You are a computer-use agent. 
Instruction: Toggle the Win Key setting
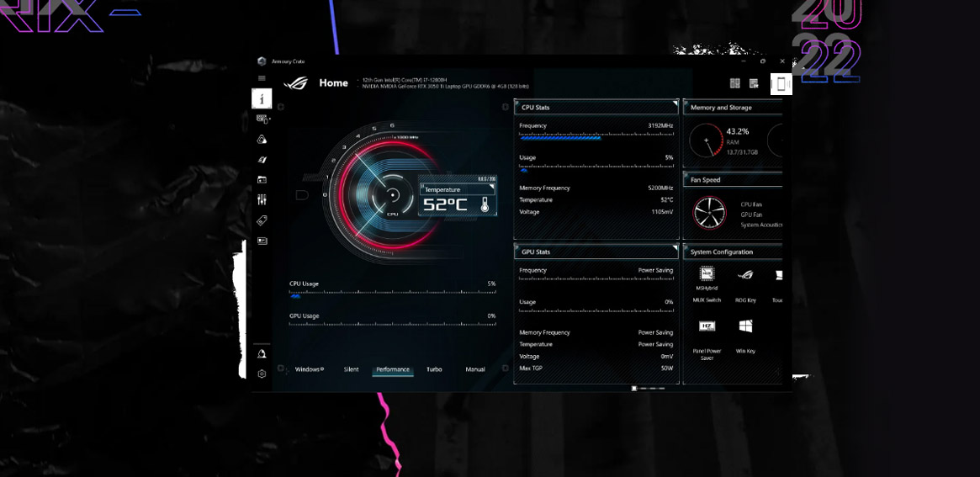pyautogui.click(x=745, y=326)
